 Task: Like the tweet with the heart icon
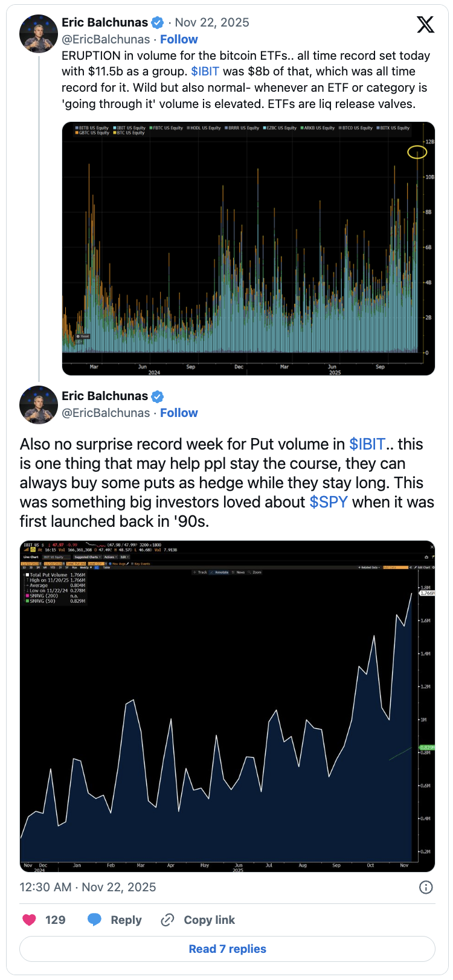point(29,920)
